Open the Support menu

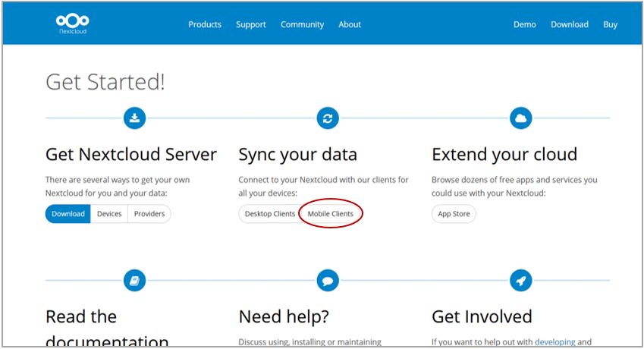coord(251,24)
